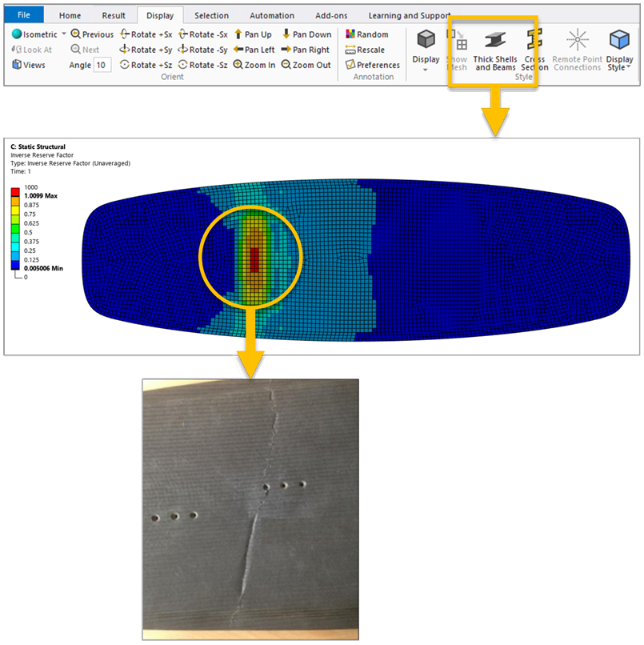Click the cracked board photo

coord(250,509)
